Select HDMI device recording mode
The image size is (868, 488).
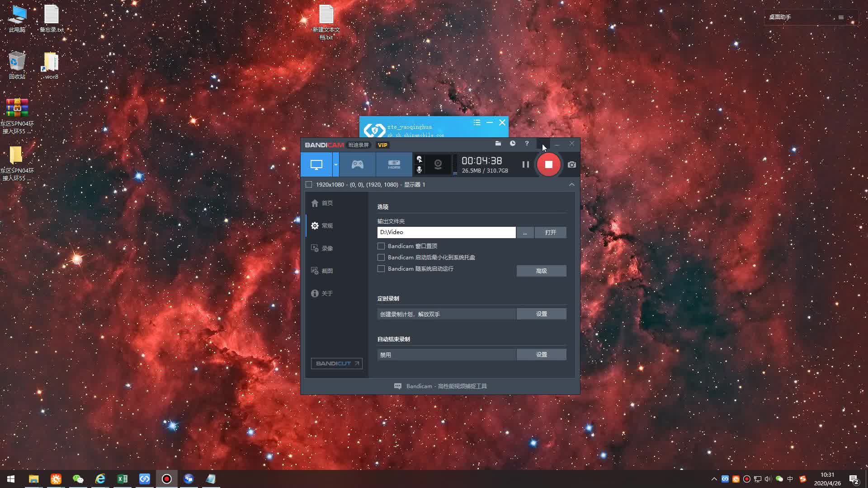point(394,164)
